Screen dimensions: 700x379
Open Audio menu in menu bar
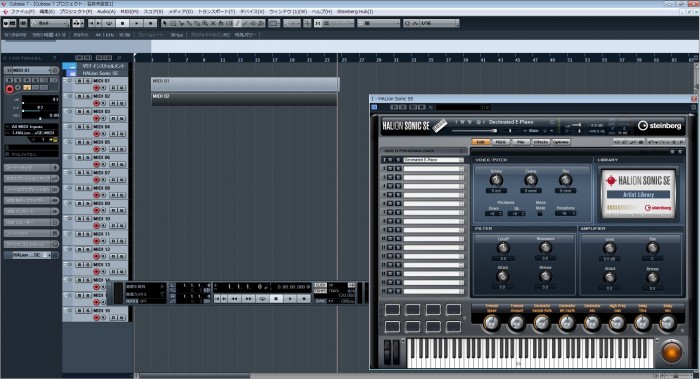(x=106, y=12)
